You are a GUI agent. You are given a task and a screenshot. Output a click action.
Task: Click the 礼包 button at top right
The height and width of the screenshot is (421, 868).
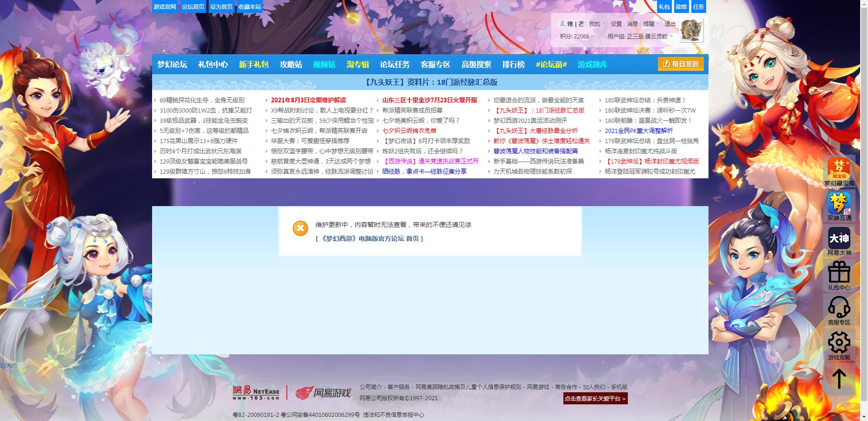tap(664, 6)
